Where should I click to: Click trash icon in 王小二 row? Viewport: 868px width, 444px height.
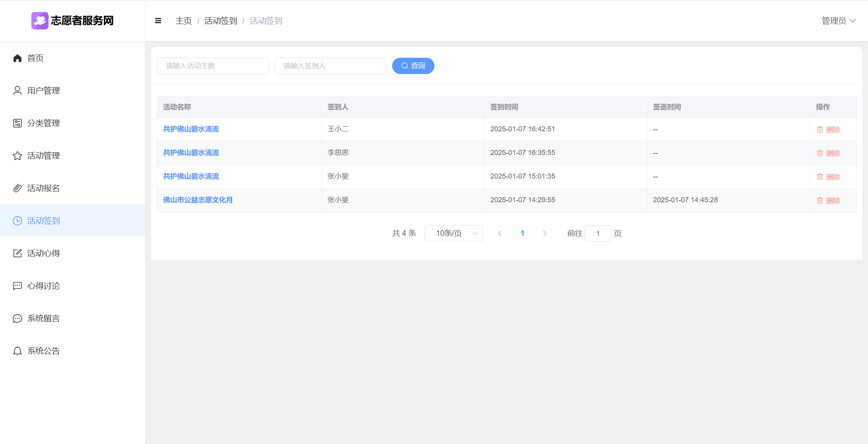point(820,130)
